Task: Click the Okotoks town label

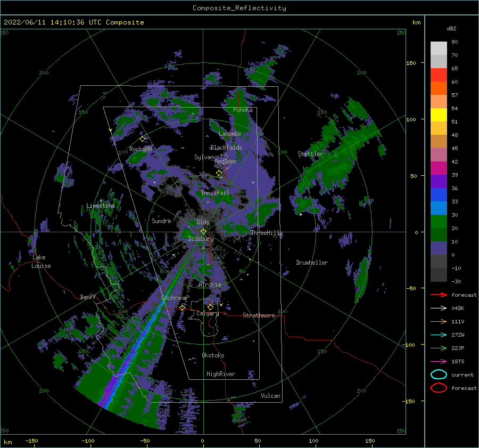Action: 213,355
